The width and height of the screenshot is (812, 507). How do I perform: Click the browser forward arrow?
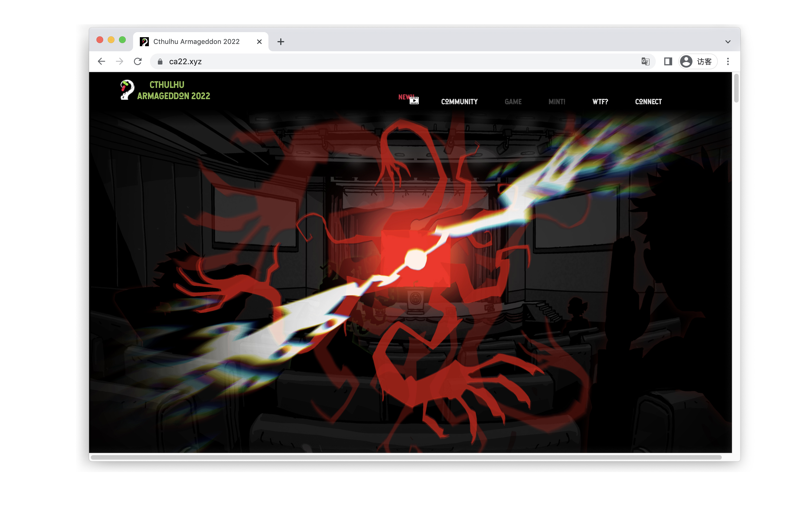pos(120,61)
